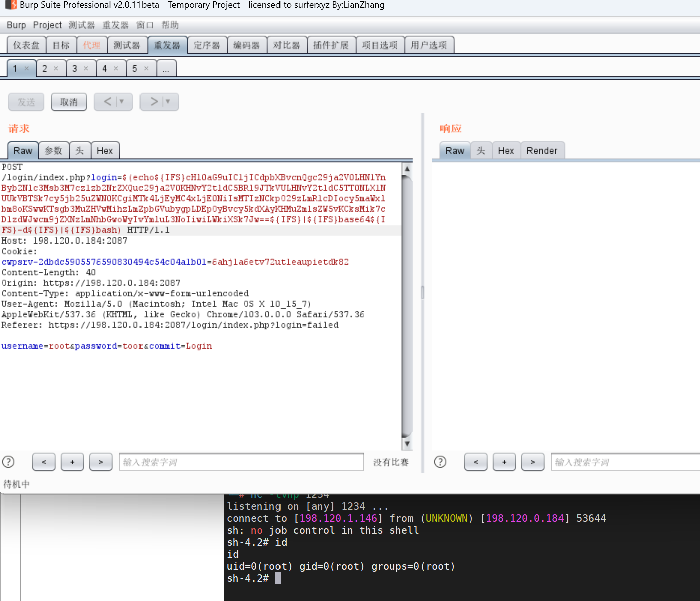Image resolution: width=700 pixels, height=601 pixels.
Task: Select repeater tab 4
Action: pos(105,68)
